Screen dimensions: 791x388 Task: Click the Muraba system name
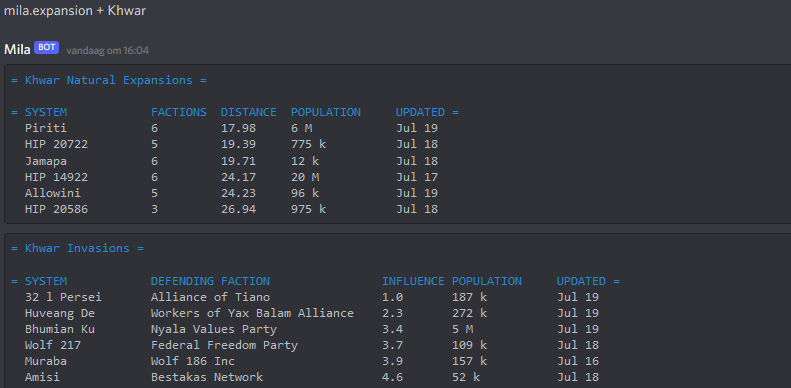pos(46,361)
